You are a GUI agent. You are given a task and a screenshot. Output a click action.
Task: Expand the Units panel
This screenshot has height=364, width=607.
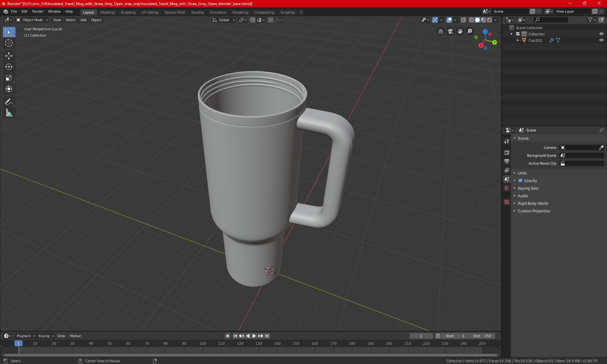[x=522, y=173]
